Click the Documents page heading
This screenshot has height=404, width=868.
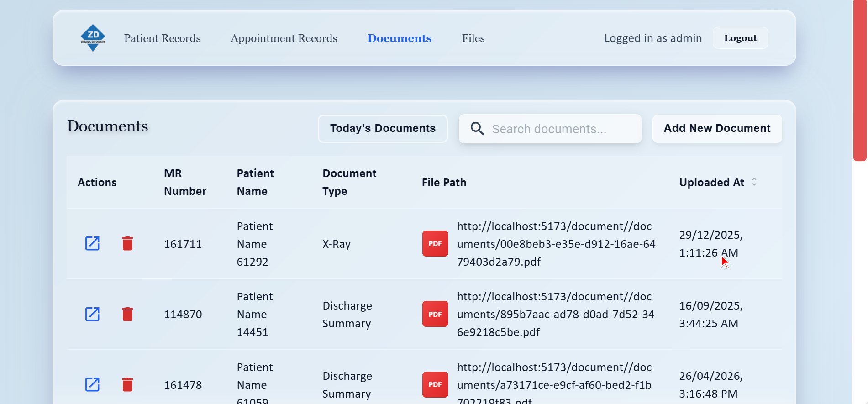pos(108,126)
